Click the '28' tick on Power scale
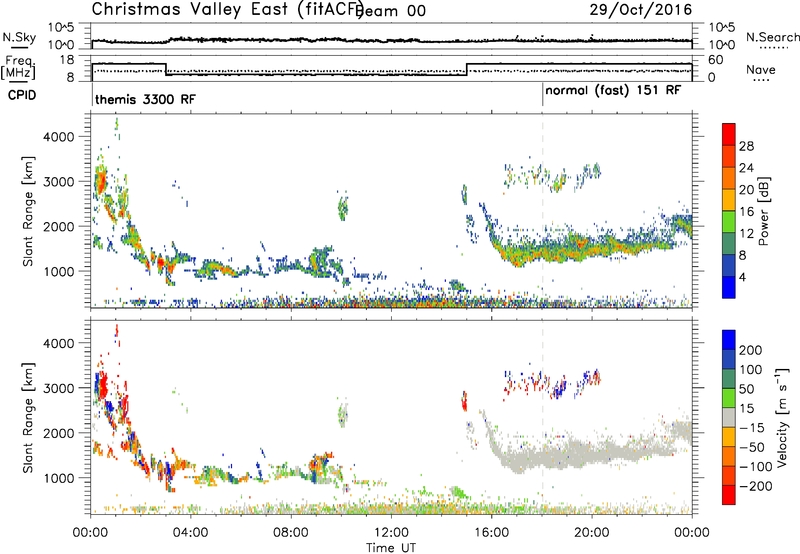The width and height of the screenshot is (800, 554). 746,146
